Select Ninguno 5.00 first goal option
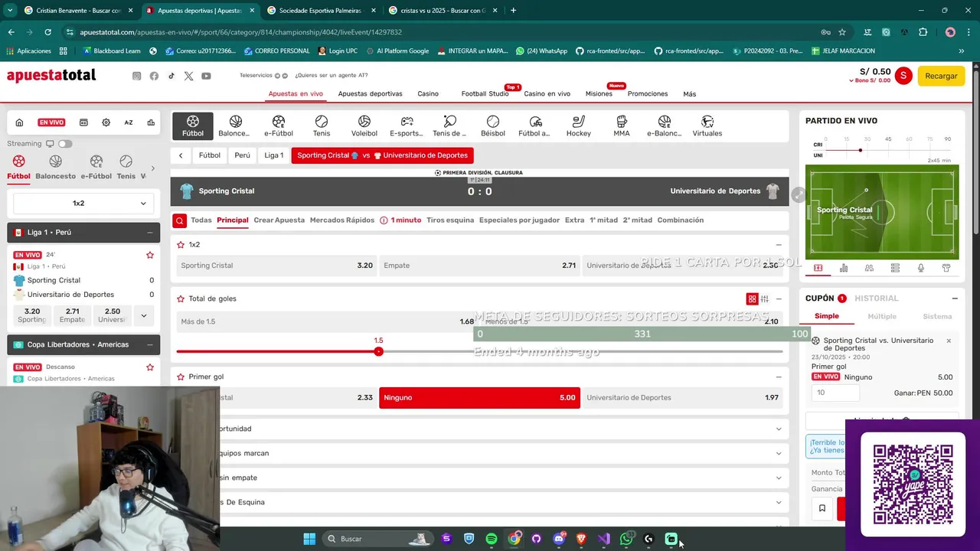The image size is (980, 551). pos(479,398)
